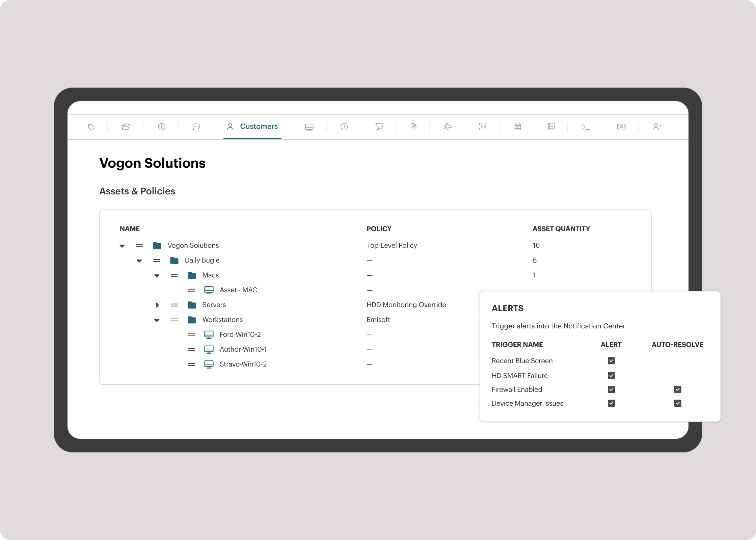The image size is (756, 540).
Task: Open the chat messages icon
Action: [x=196, y=127]
